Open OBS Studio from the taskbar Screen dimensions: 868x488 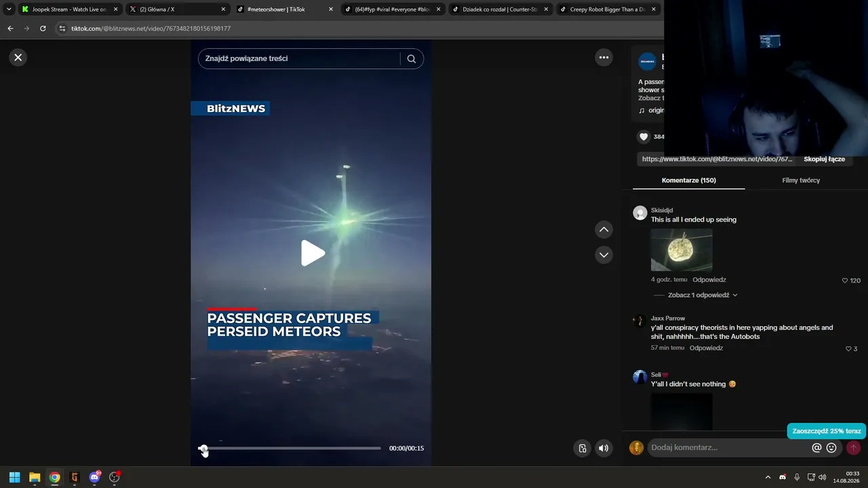[114, 477]
